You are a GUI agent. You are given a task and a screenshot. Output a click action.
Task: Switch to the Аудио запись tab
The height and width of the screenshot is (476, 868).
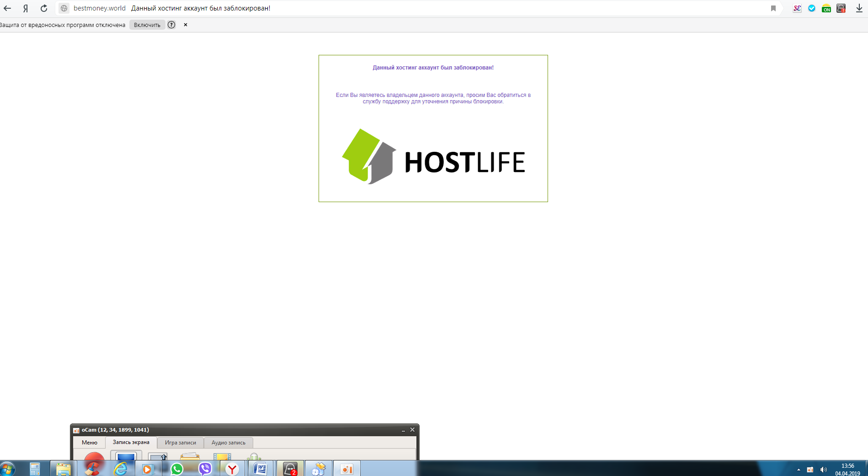(229, 443)
